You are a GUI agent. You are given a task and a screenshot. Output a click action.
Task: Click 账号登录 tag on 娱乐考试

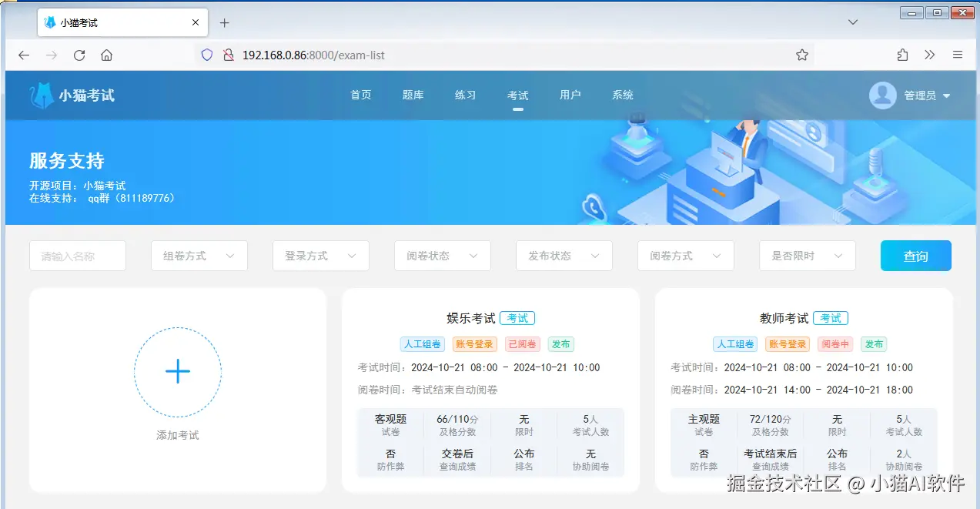[474, 344]
